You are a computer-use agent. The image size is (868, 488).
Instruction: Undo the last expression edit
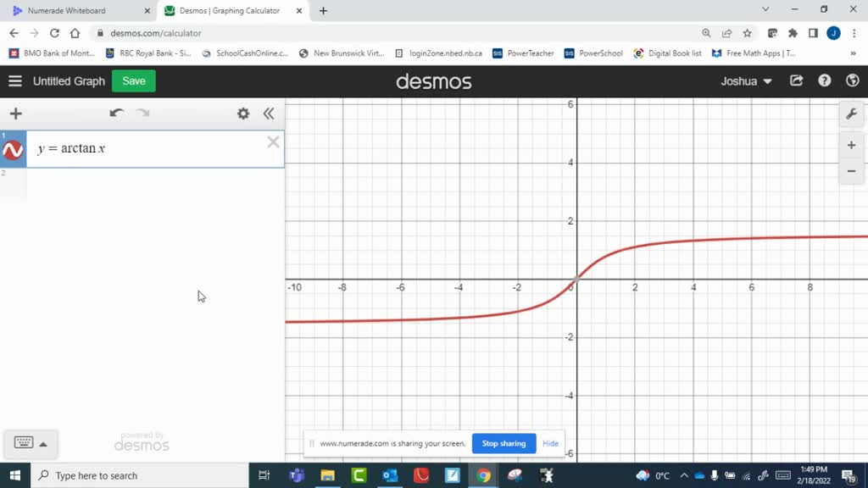click(117, 114)
